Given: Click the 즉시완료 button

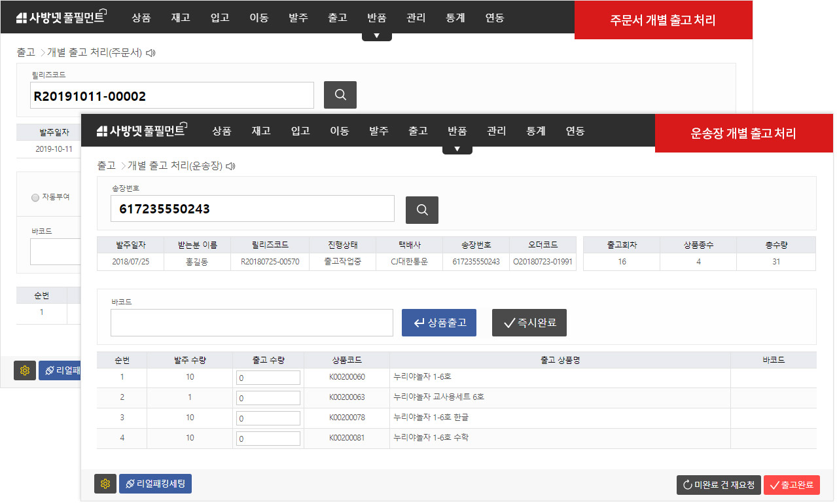Looking at the screenshot, I should tap(529, 323).
